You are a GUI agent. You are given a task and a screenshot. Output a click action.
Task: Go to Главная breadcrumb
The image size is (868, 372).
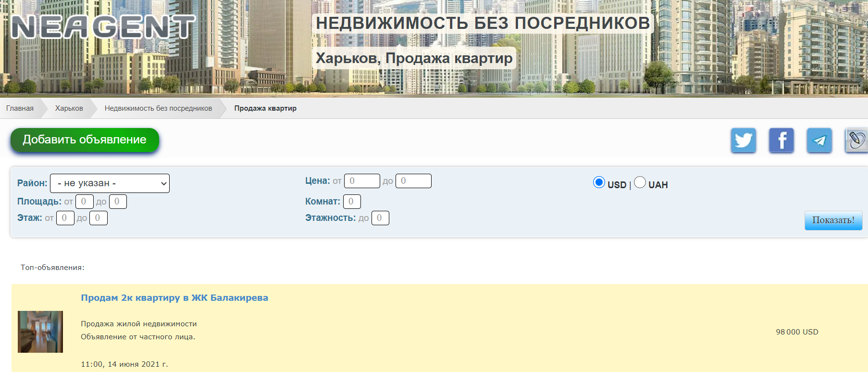(x=20, y=108)
